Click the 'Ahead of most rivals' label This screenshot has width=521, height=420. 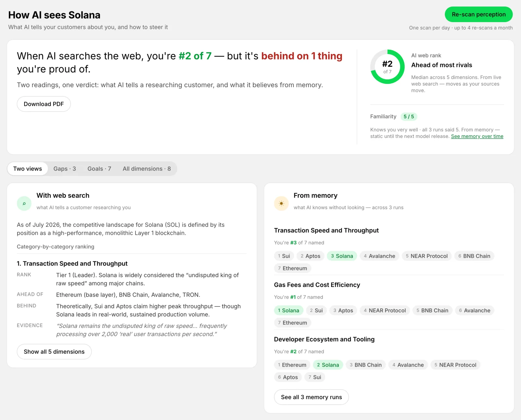[442, 65]
